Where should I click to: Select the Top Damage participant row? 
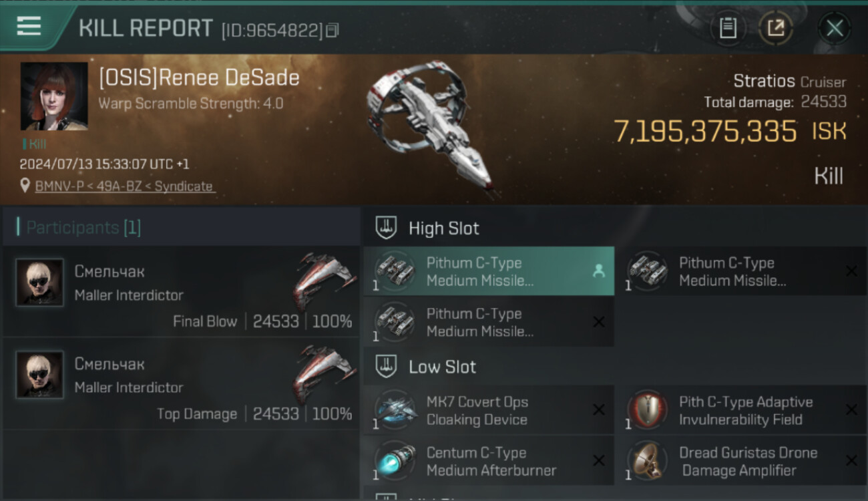[180, 384]
